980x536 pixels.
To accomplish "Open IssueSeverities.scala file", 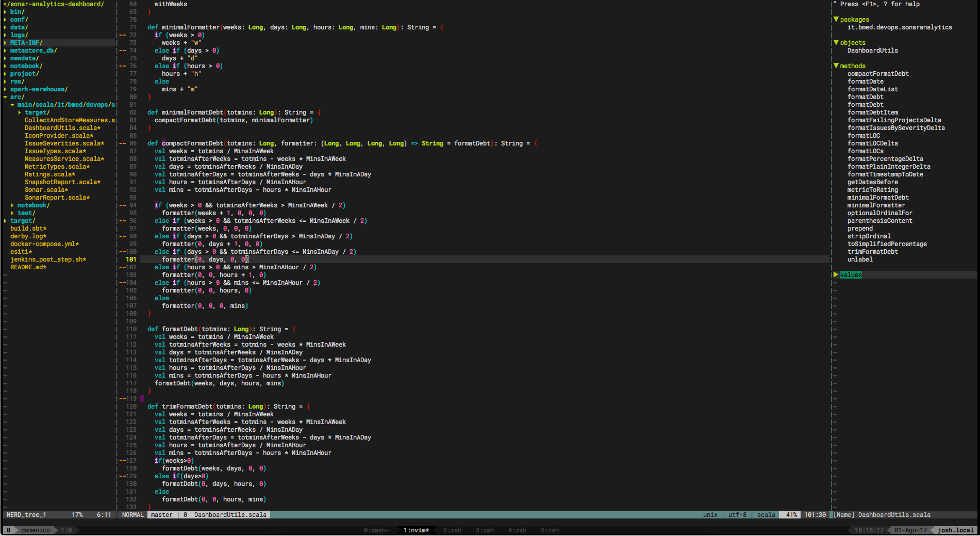I will (64, 143).
